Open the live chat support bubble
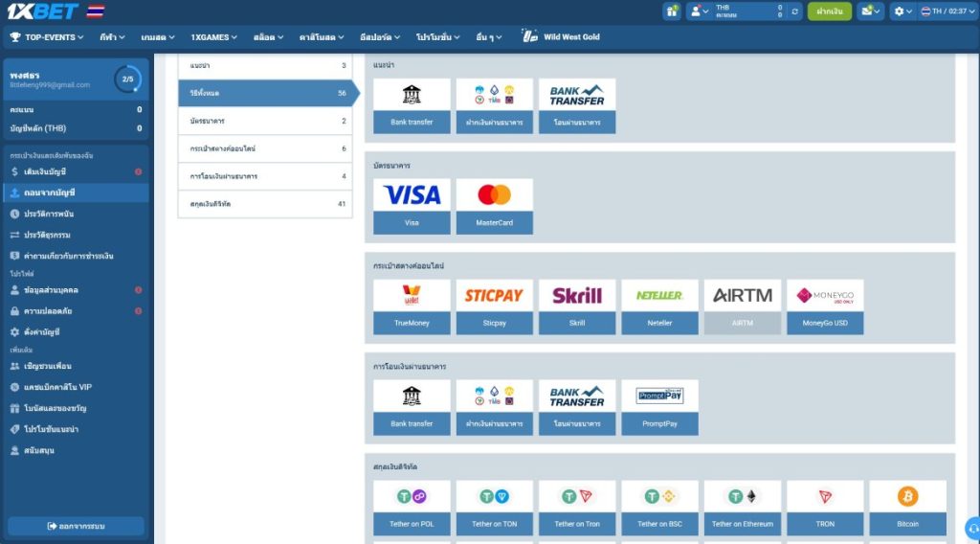Viewport: 980px width, 544px height. (972, 529)
